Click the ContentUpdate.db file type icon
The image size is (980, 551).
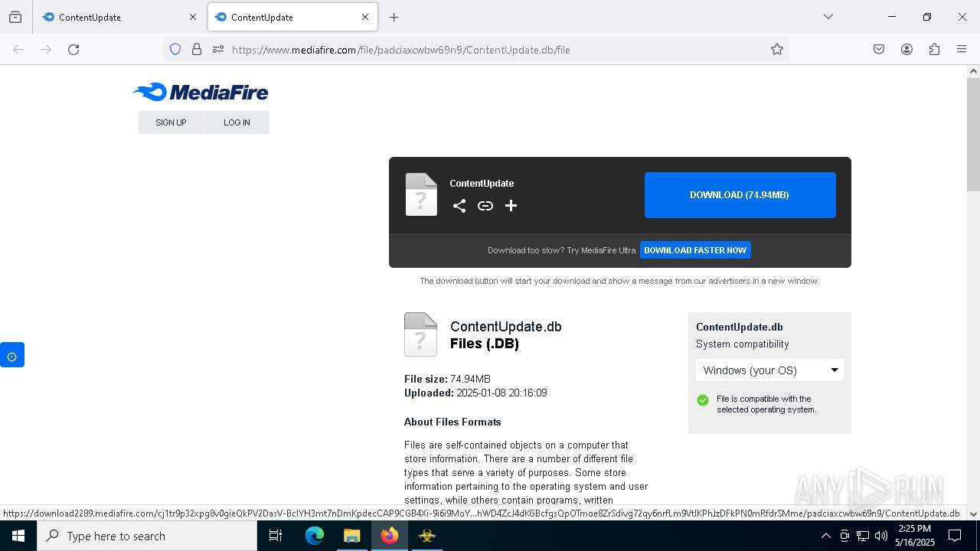(420, 334)
